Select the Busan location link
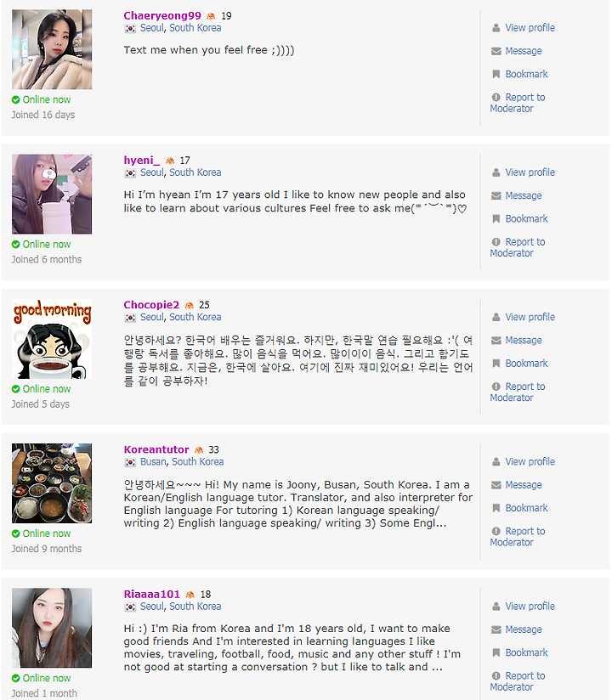 [153, 461]
